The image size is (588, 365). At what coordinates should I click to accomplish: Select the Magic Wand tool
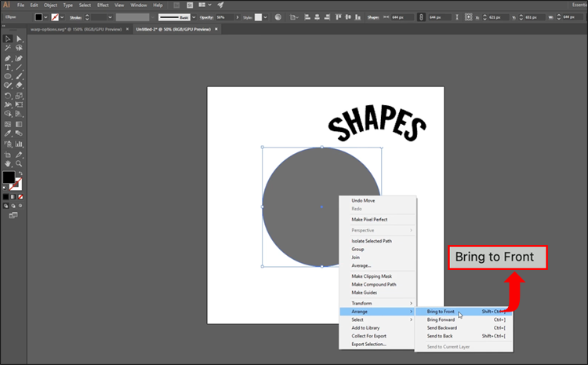click(7, 48)
